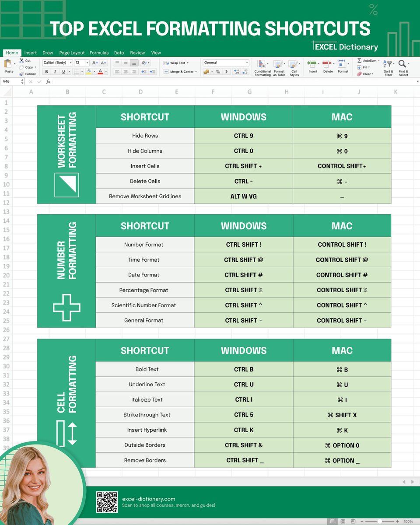Open the Fill dropdown

(364, 67)
